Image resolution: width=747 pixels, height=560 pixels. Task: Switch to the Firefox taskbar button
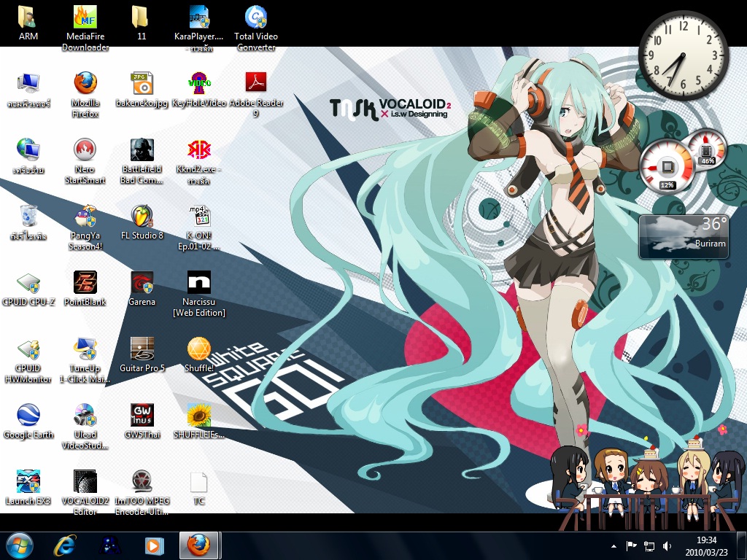198,545
